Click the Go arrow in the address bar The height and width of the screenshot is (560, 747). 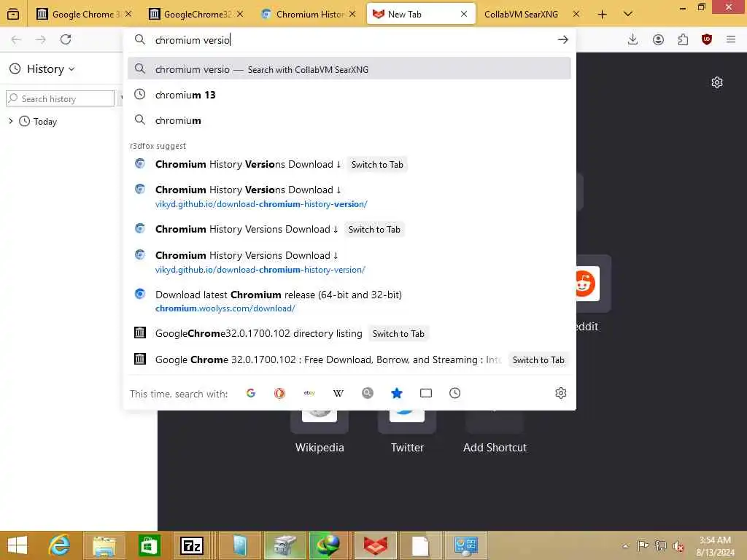[x=562, y=39]
